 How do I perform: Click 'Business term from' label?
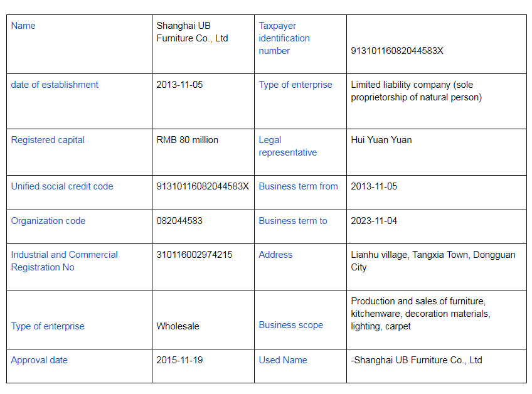(x=298, y=187)
